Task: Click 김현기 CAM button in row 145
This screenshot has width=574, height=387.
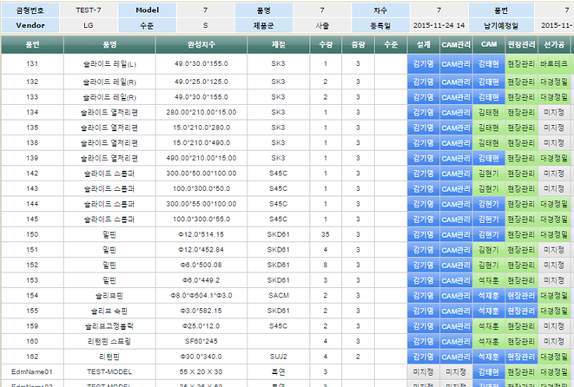Action: tap(489, 219)
